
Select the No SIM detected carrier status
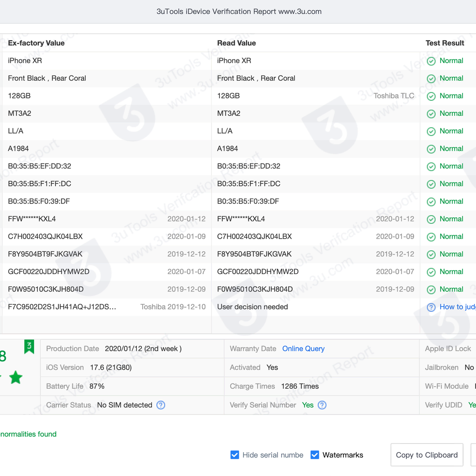[x=125, y=405]
